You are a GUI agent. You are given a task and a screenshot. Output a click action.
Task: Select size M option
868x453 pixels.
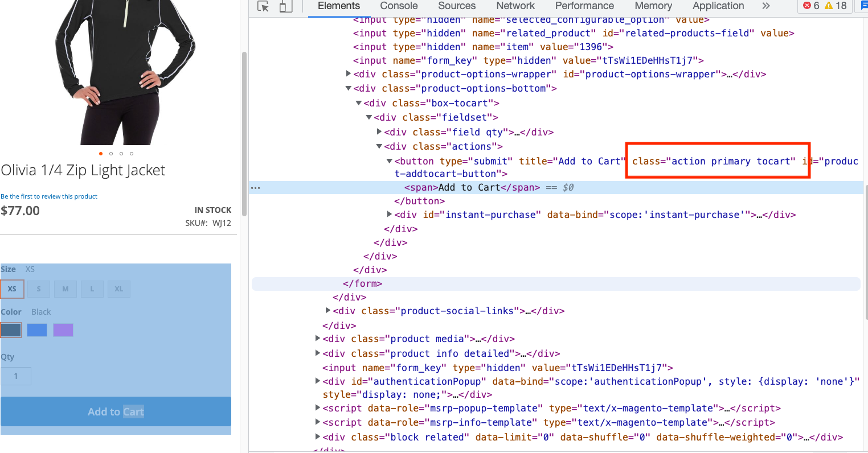(x=65, y=289)
